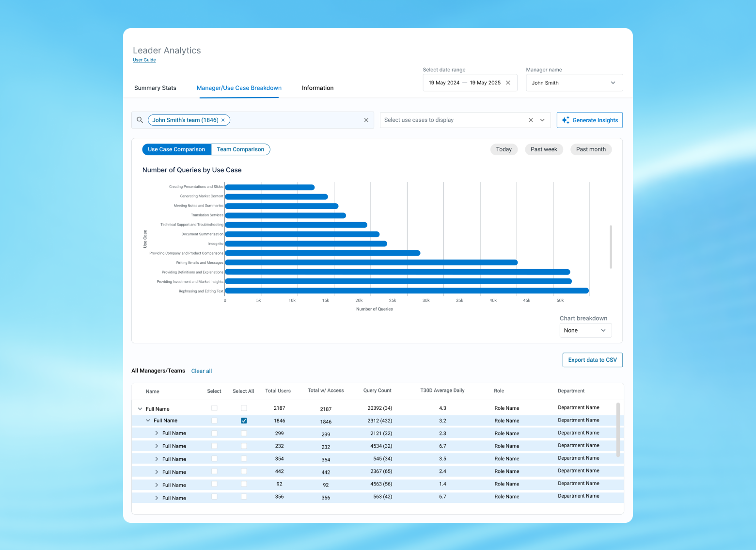Switch to the Team Comparison view

pos(240,149)
